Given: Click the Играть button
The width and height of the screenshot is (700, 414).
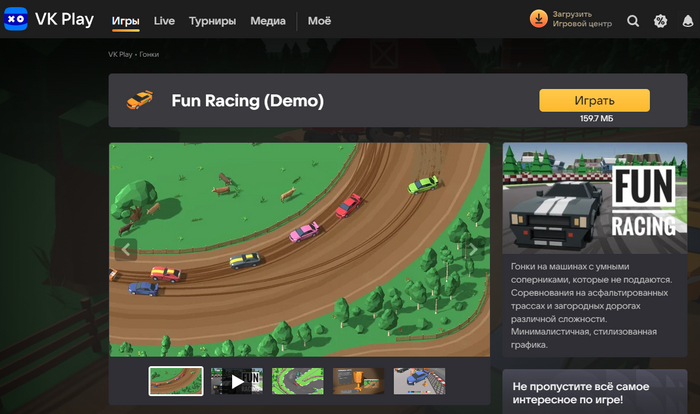Looking at the screenshot, I should (x=594, y=100).
